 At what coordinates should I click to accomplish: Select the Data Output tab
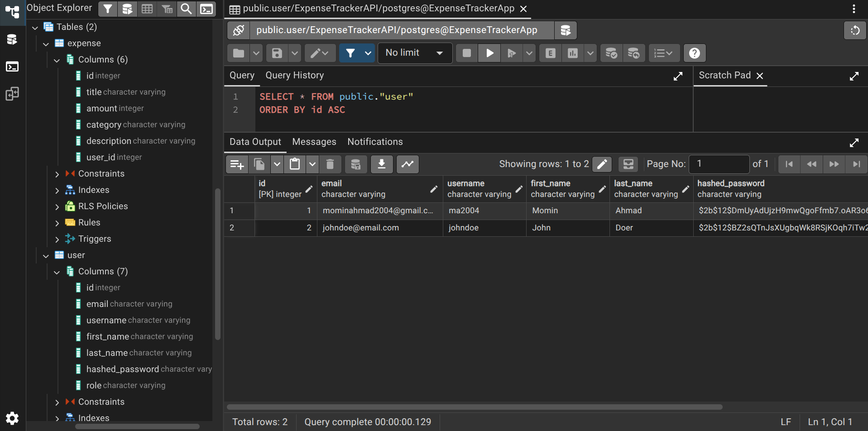[255, 142]
